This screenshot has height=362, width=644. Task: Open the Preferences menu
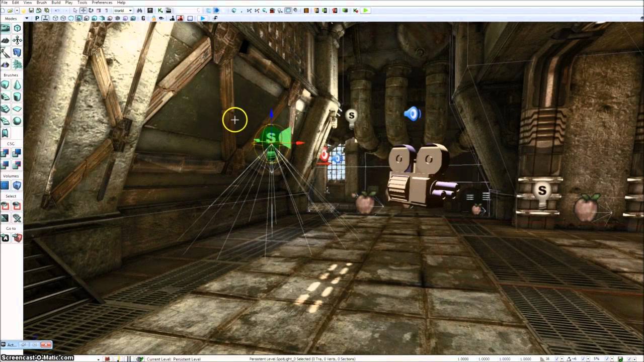[102, 3]
